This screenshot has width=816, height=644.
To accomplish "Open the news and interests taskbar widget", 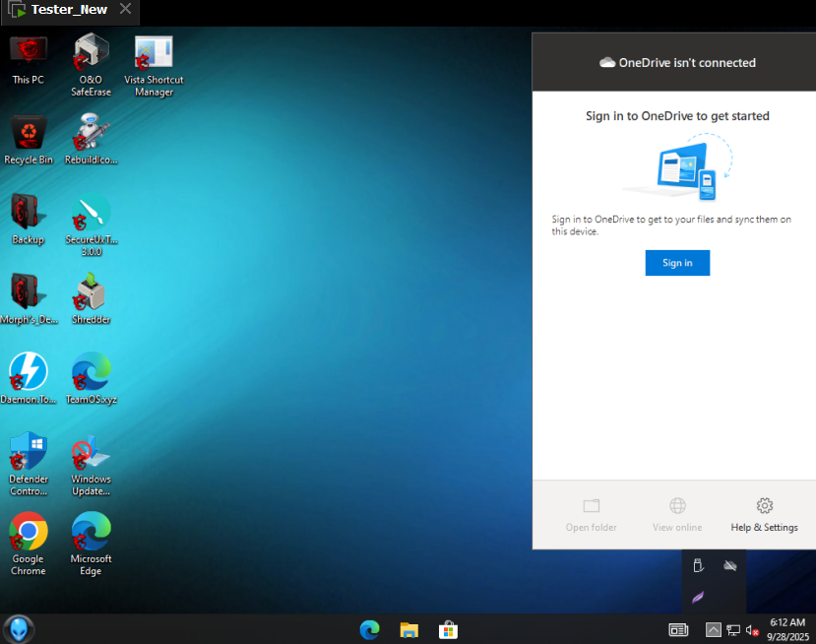I will pos(678,629).
